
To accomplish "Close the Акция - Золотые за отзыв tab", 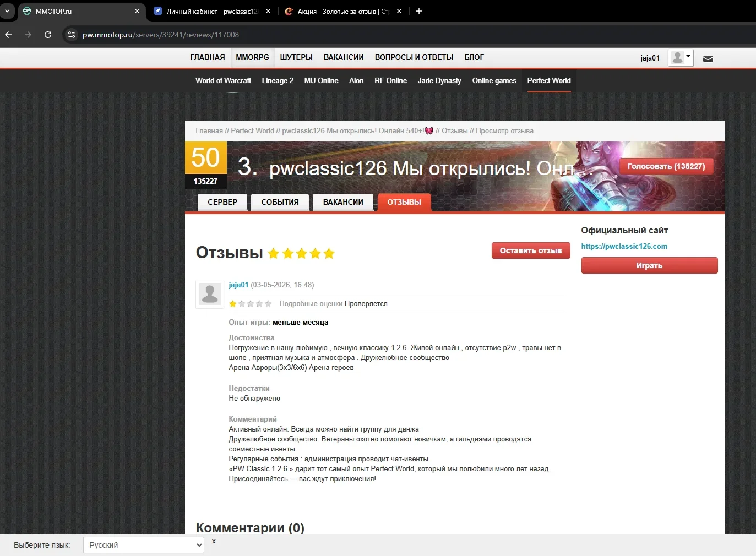I will coord(399,11).
